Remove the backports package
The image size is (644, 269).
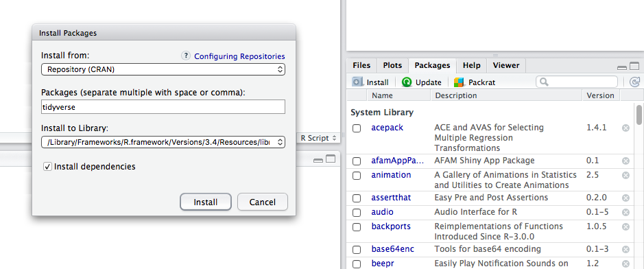[x=626, y=226]
